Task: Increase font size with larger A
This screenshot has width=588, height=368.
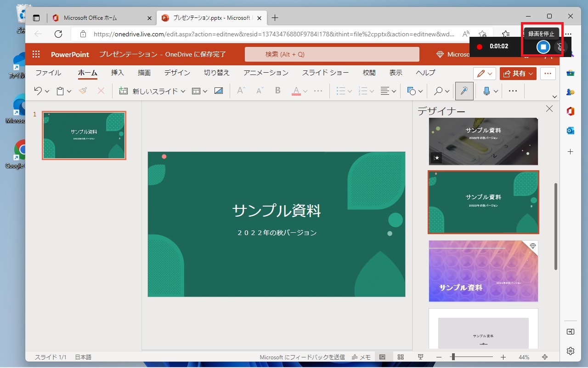Action: pos(241,91)
